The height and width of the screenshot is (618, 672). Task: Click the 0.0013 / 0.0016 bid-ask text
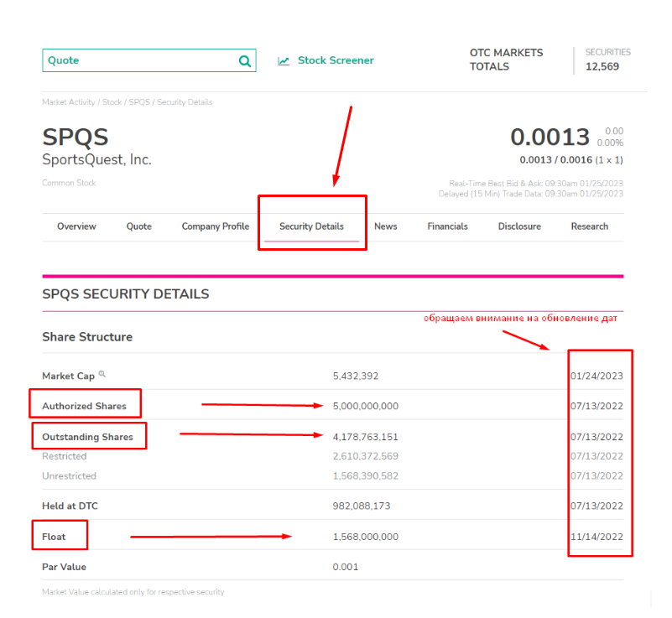[x=556, y=160]
